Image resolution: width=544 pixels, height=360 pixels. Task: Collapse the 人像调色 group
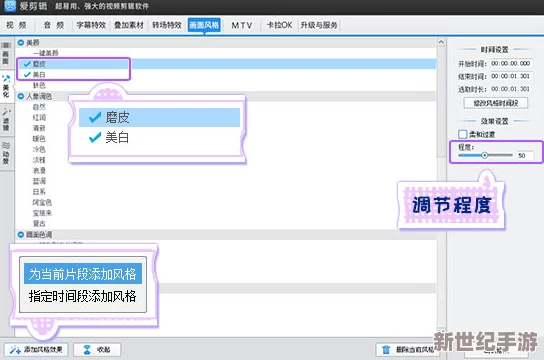[x=21, y=96]
